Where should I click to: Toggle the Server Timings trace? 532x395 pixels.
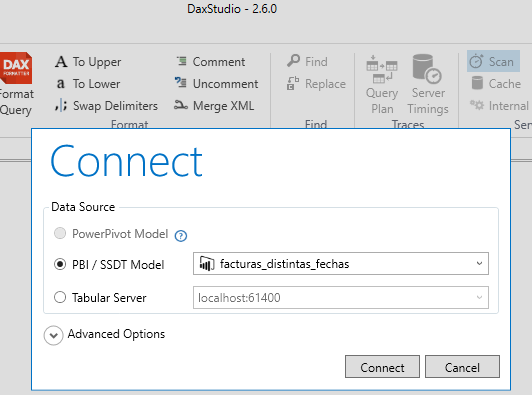[x=428, y=84]
